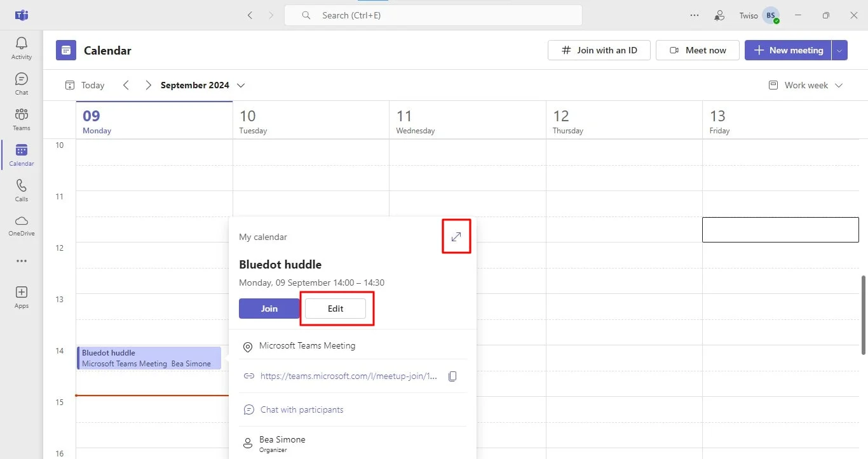Click the Microsoft Teams logo icon

point(22,15)
